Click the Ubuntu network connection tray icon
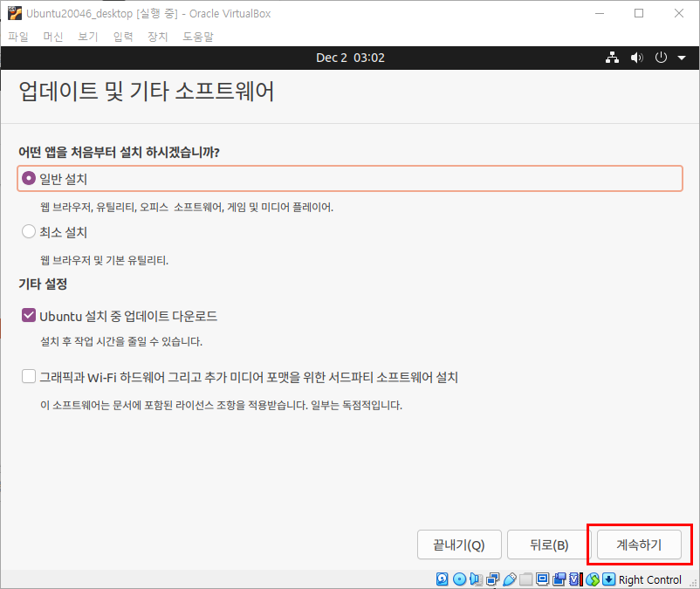 612,58
